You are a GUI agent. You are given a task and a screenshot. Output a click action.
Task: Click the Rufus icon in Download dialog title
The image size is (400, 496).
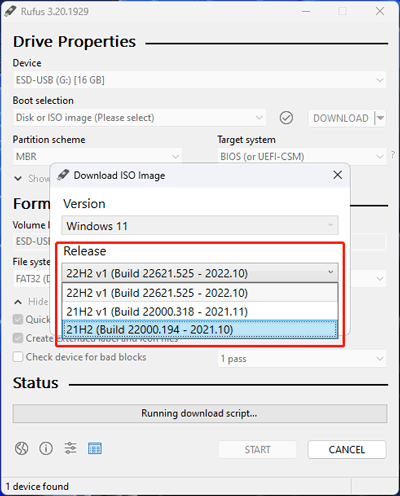[x=63, y=175]
